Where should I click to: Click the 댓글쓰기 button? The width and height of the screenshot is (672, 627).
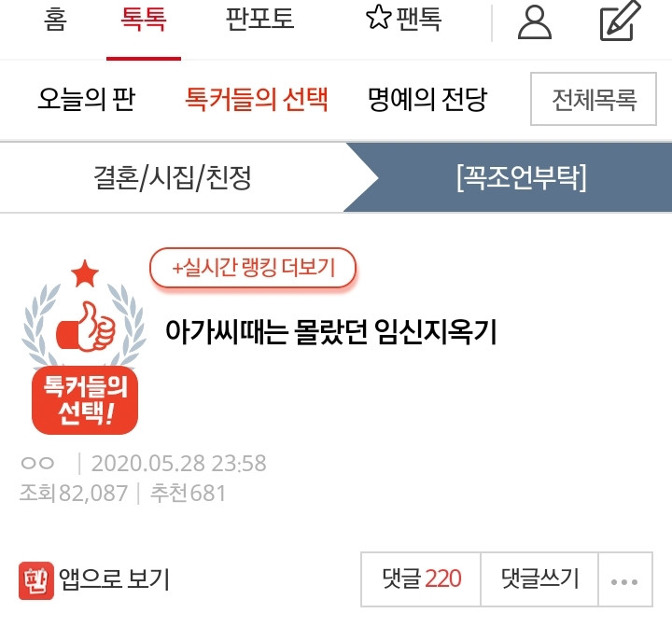click(539, 579)
